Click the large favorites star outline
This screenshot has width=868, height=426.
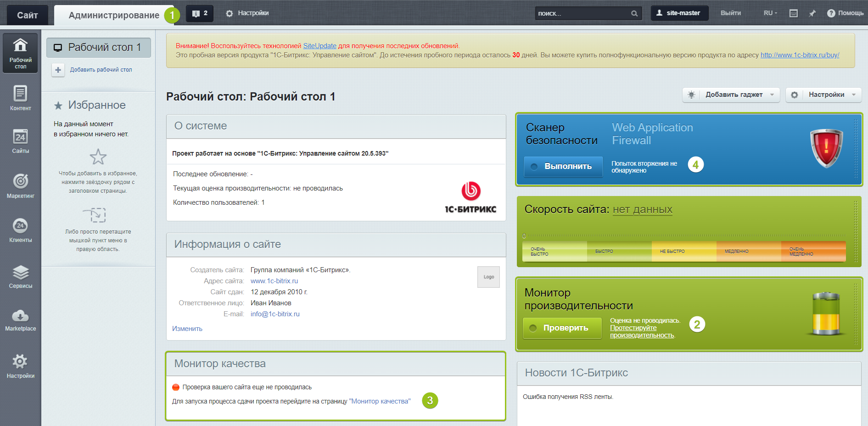[x=98, y=157]
